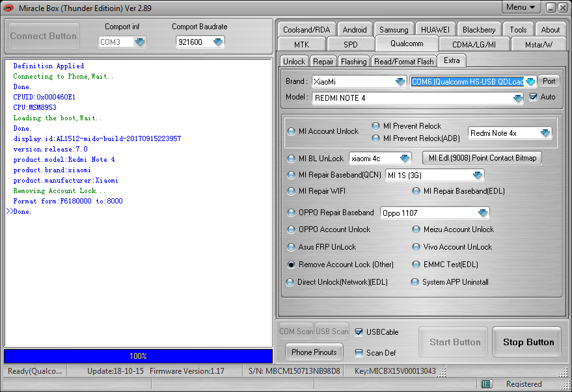The image size is (572, 392).
Task: Open the Flashing sub-tab
Action: coord(353,62)
